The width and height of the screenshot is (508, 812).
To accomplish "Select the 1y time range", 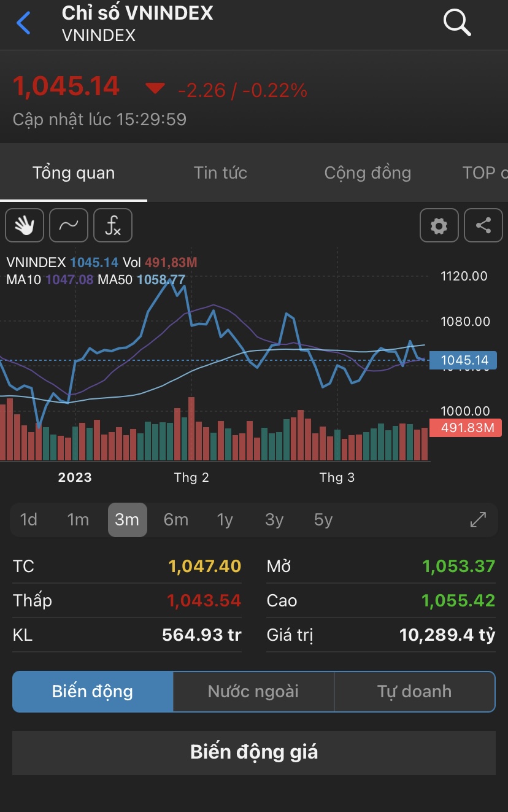I will coord(225,520).
